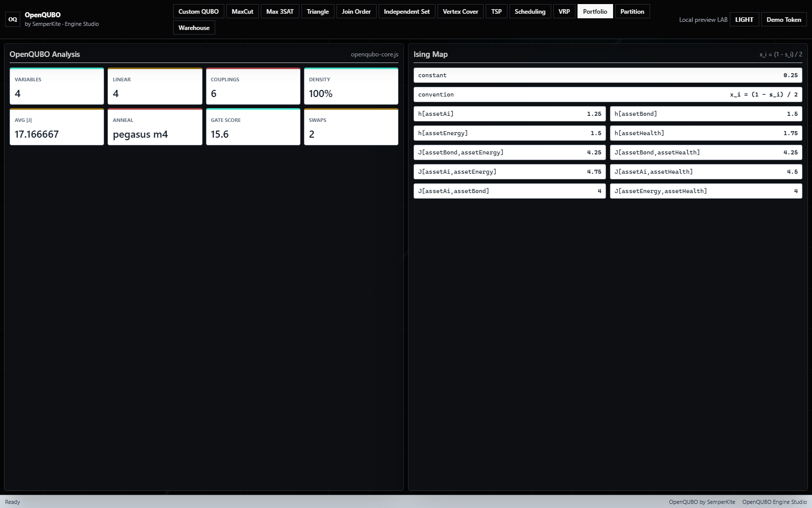Viewport: 812px width, 508px height.
Task: Select the J[assetBond,assetEnergy] coupling
Action: (510, 152)
